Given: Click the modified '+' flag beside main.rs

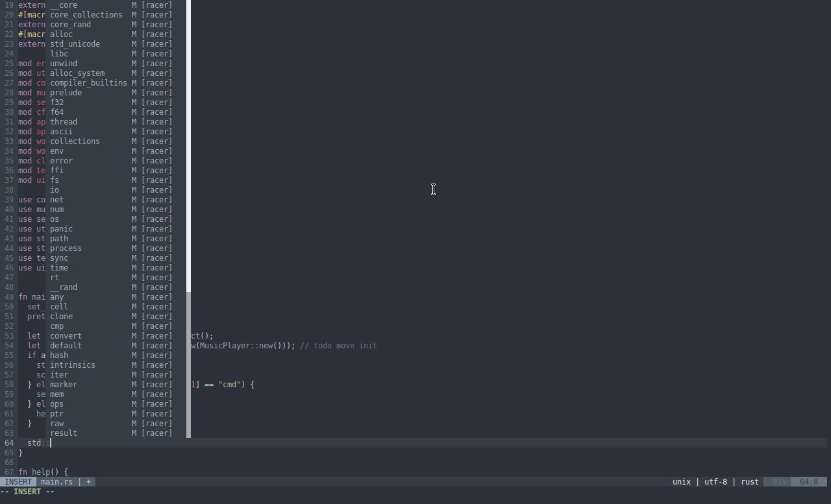Looking at the screenshot, I should coord(88,482).
